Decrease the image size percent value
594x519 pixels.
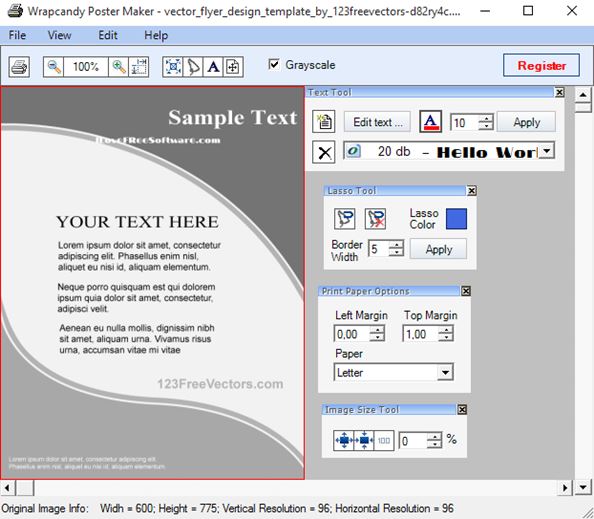[434, 445]
